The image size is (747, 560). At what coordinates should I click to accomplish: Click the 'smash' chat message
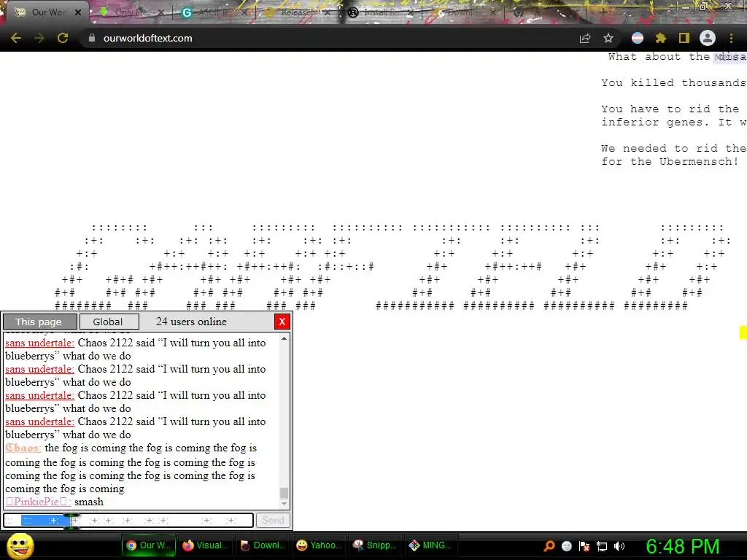pos(88,502)
